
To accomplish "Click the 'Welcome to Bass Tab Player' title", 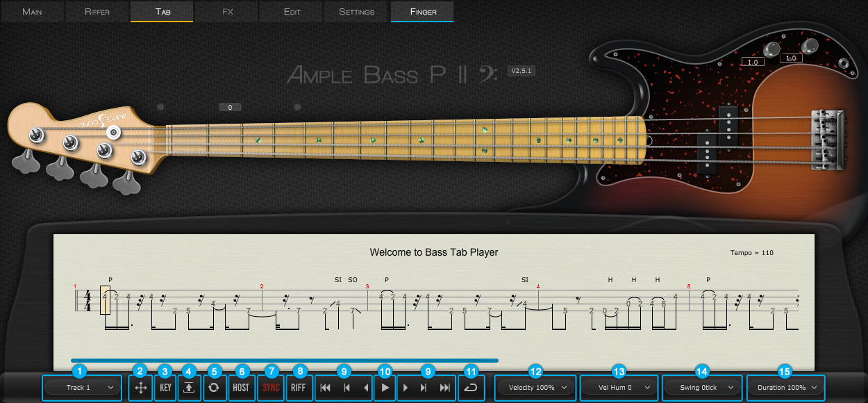I will coord(434,252).
